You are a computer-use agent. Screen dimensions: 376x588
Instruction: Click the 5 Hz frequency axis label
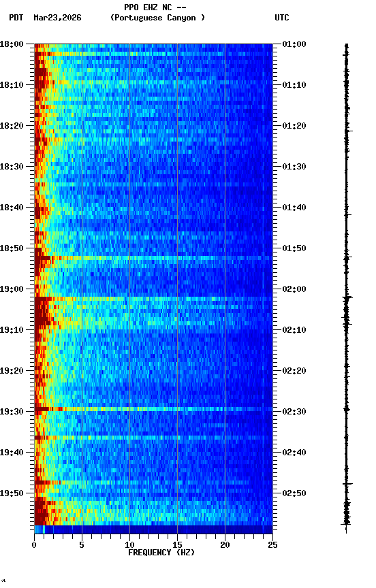pyautogui.click(x=82, y=545)
